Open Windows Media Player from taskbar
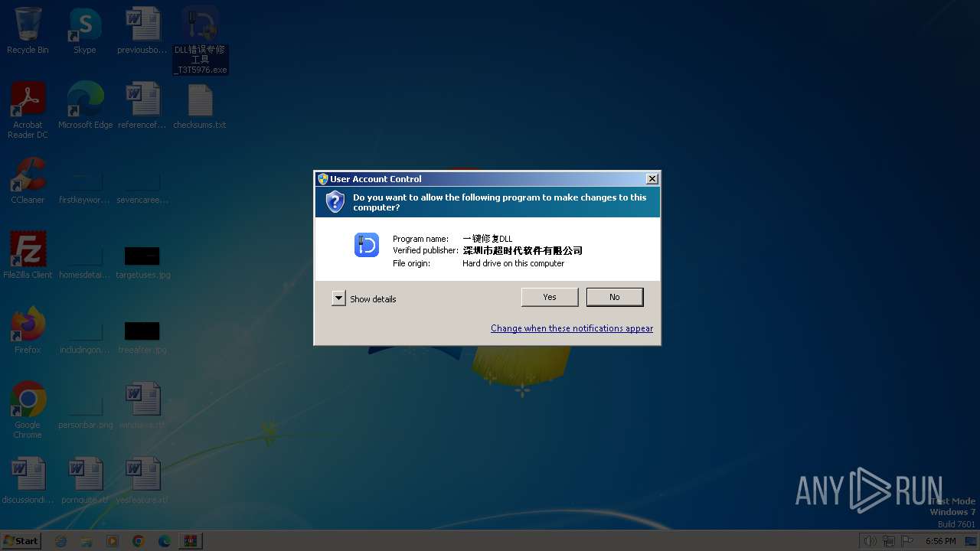The width and height of the screenshot is (980, 551). click(113, 541)
